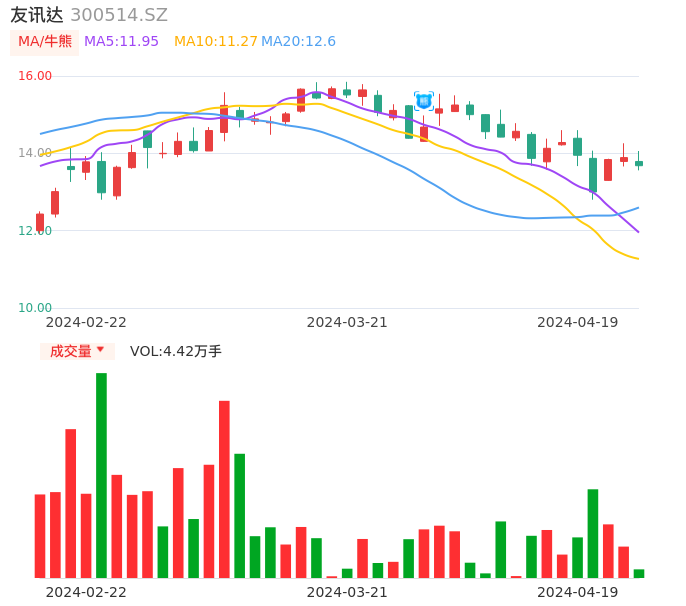Image resolution: width=686 pixels, height=606 pixels.
Task: Toggle the MA10:11.27 indicator line
Action: (216, 42)
